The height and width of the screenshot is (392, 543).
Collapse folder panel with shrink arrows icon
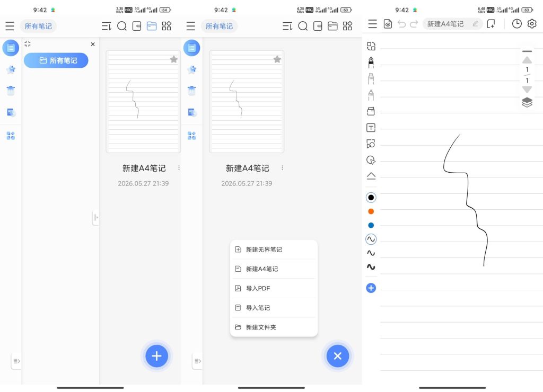pyautogui.click(x=28, y=43)
